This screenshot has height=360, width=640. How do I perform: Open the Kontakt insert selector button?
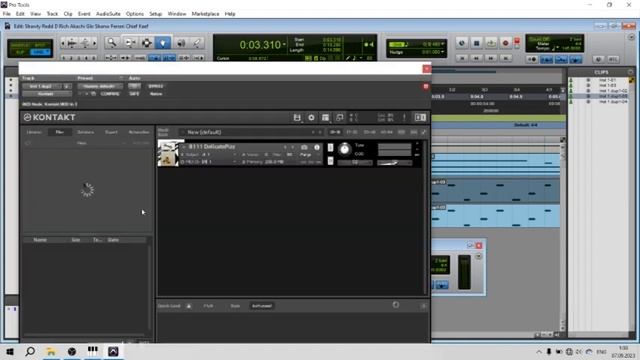click(x=47, y=93)
